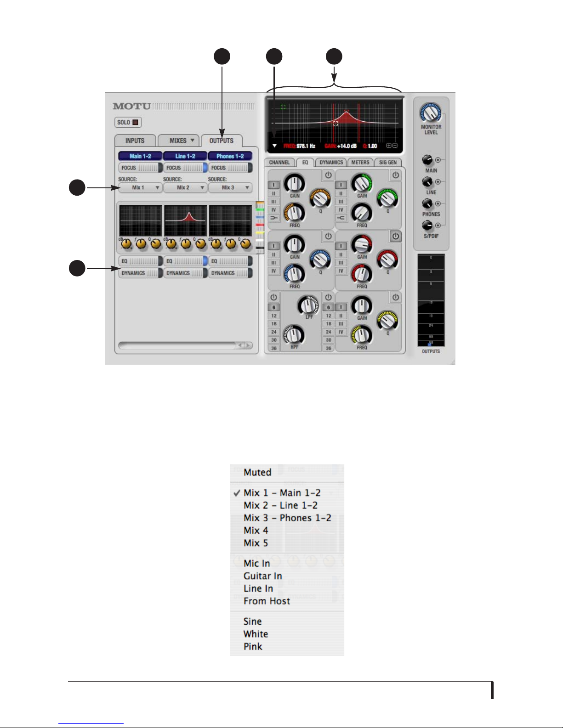563x728 pixels.
Task: Turn the Monitor Level knob
Action: (x=431, y=113)
